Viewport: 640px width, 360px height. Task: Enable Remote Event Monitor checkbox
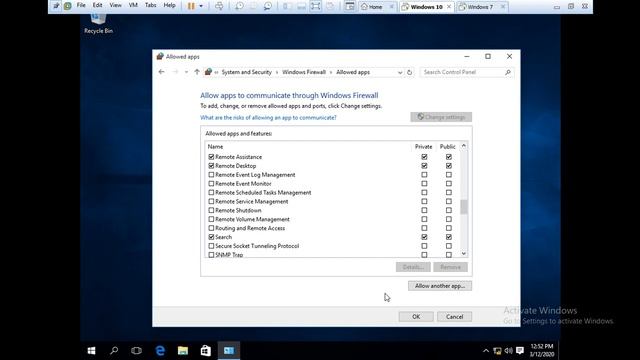tap(211, 184)
